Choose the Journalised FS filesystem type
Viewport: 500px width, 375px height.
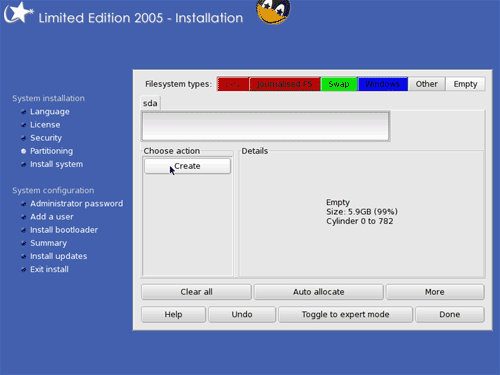tap(285, 84)
